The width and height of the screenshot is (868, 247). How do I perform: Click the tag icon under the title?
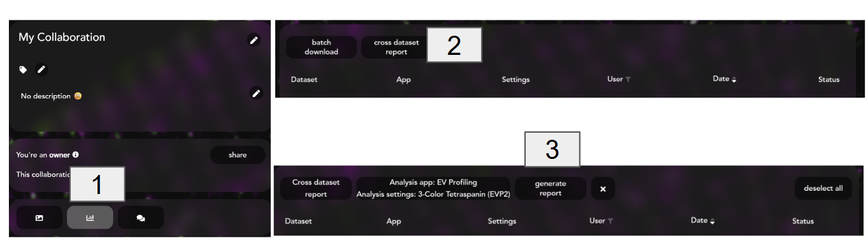pyautogui.click(x=23, y=69)
